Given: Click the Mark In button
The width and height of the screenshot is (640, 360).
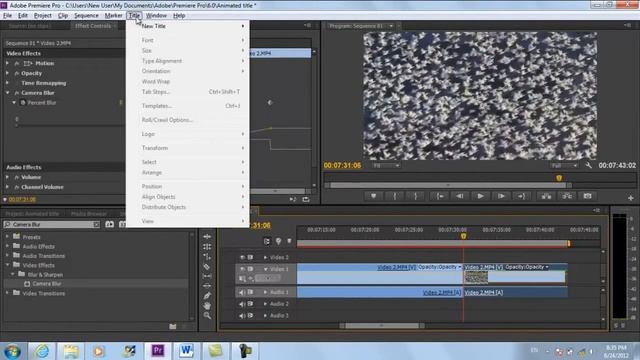Looking at the screenshot, I should [x=394, y=196].
